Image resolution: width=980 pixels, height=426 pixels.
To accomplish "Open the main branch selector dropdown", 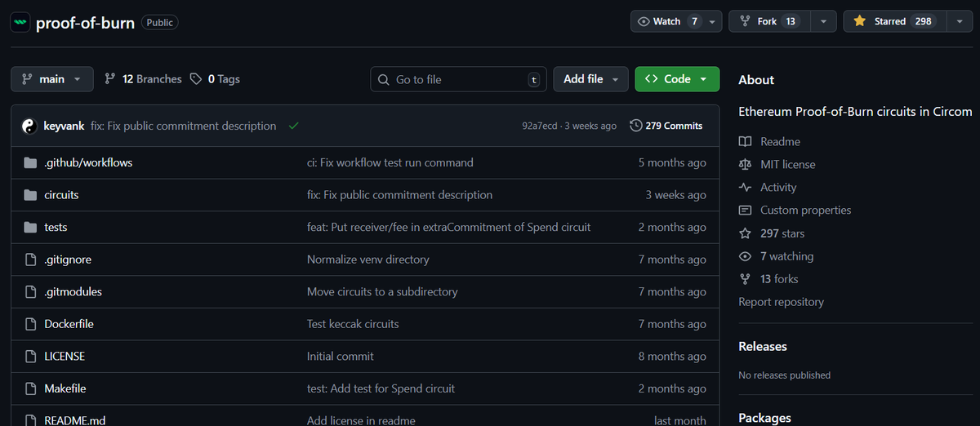I will tap(52, 79).
